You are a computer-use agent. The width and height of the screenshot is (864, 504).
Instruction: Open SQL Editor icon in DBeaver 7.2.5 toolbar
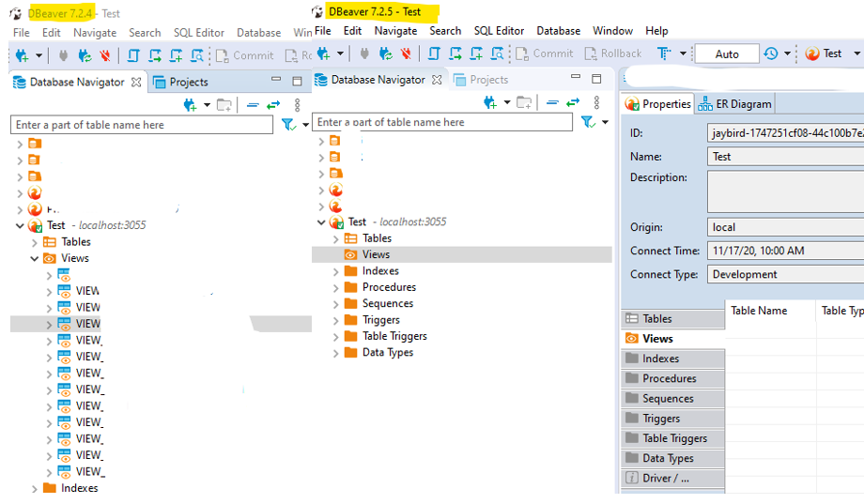(x=434, y=53)
